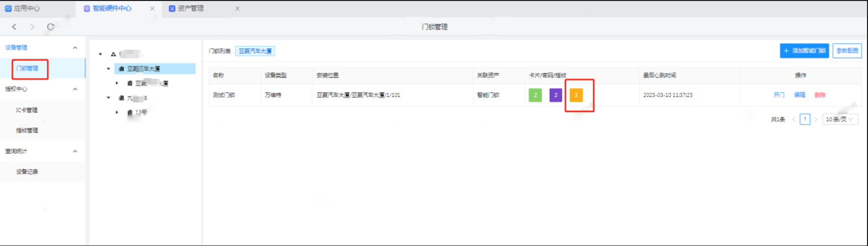Close the 智能硬件中心 tab
This screenshot has height=246, width=868.
click(x=152, y=9)
